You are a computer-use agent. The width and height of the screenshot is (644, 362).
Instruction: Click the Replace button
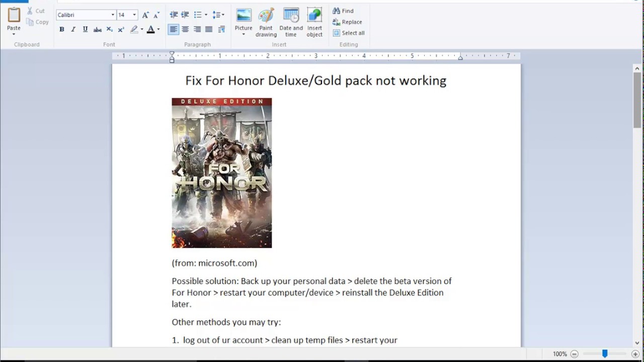347,22
